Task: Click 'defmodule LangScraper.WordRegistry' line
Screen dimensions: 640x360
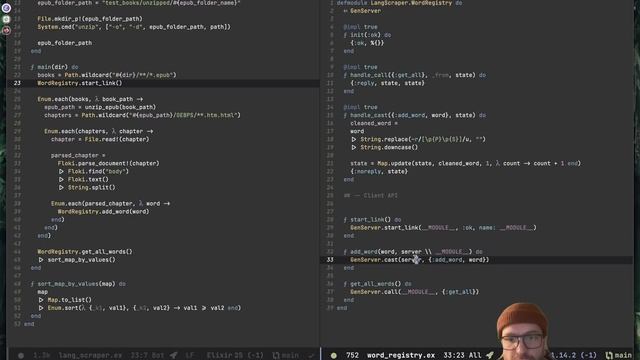Action: click(x=399, y=3)
